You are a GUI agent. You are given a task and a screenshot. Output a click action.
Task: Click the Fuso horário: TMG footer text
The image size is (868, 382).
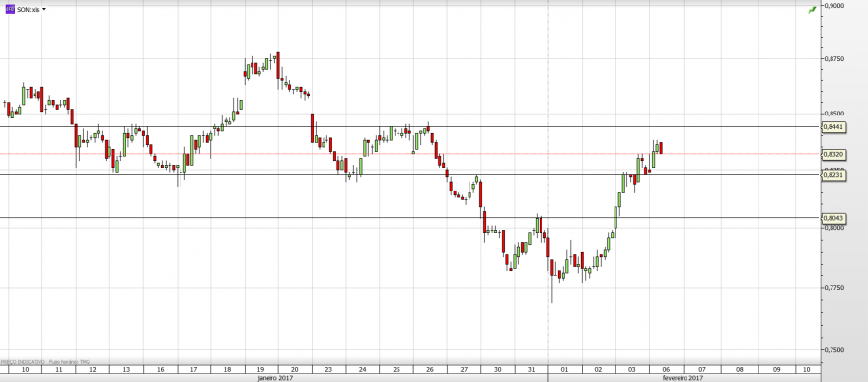[69, 361]
